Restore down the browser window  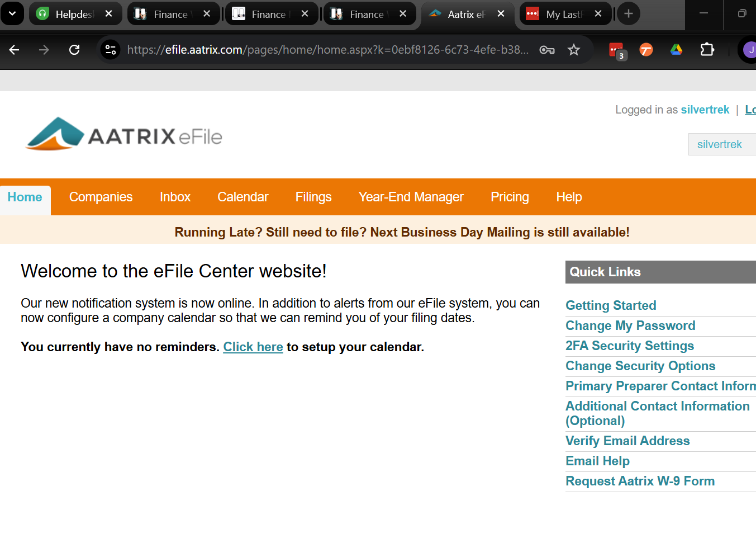click(741, 13)
